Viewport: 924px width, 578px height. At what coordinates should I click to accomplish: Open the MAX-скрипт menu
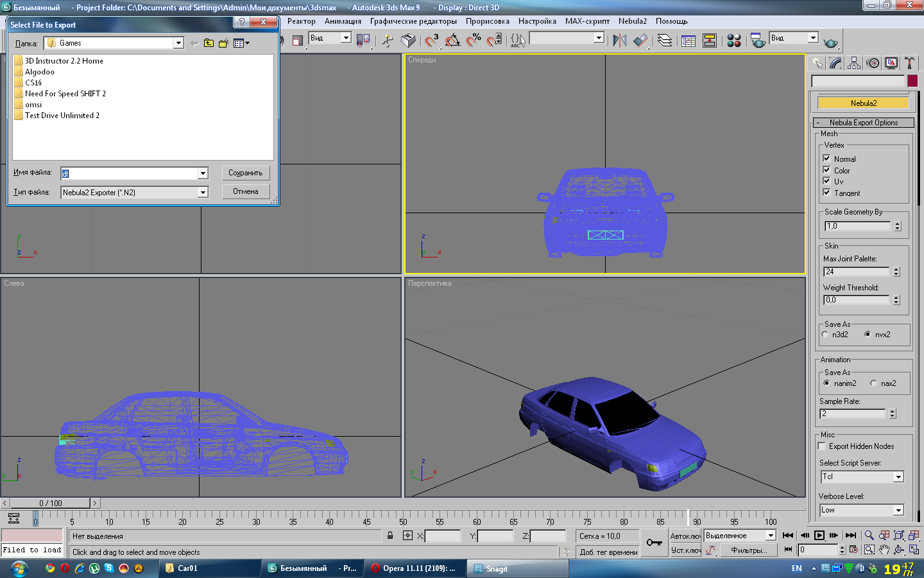pos(587,21)
